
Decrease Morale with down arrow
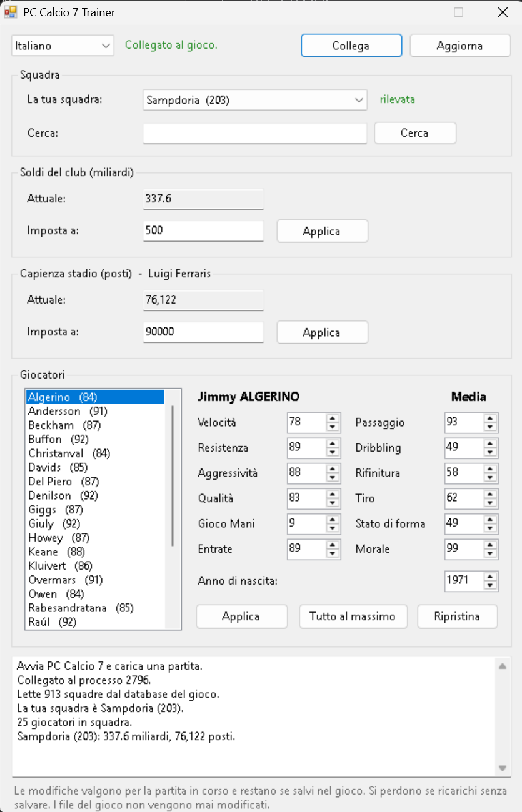click(491, 553)
